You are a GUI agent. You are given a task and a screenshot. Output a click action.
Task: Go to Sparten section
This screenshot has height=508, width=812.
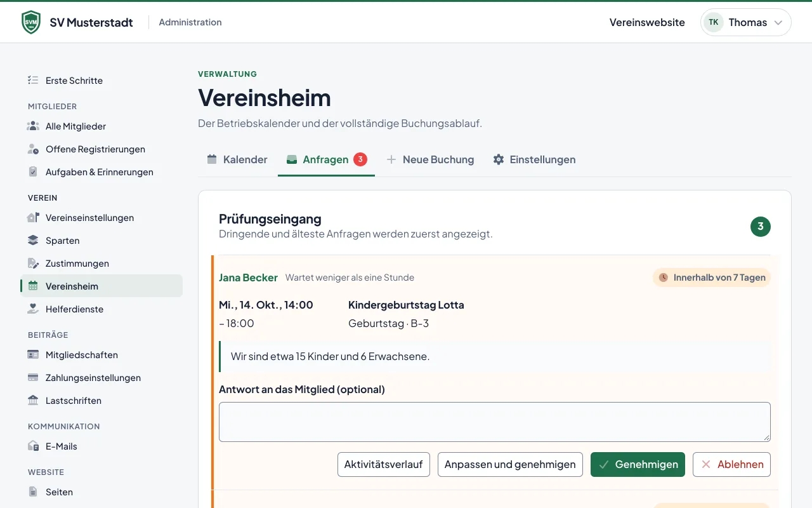click(x=101, y=241)
